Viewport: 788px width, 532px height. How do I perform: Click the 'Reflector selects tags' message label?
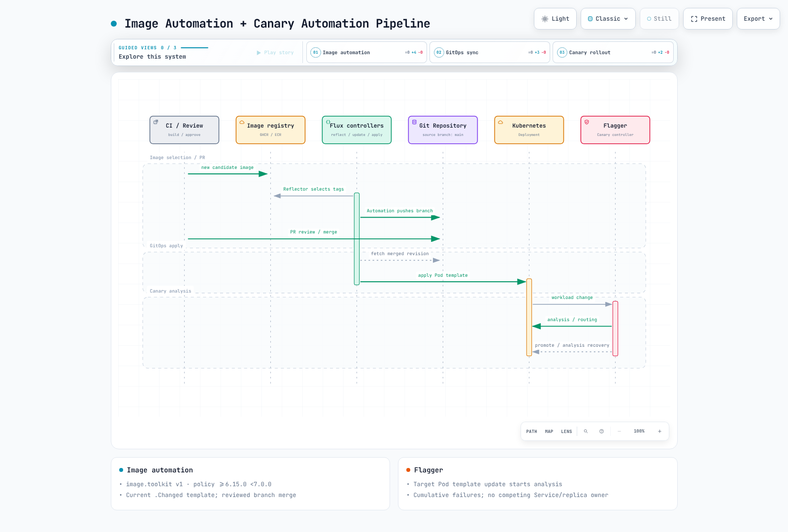pyautogui.click(x=314, y=189)
